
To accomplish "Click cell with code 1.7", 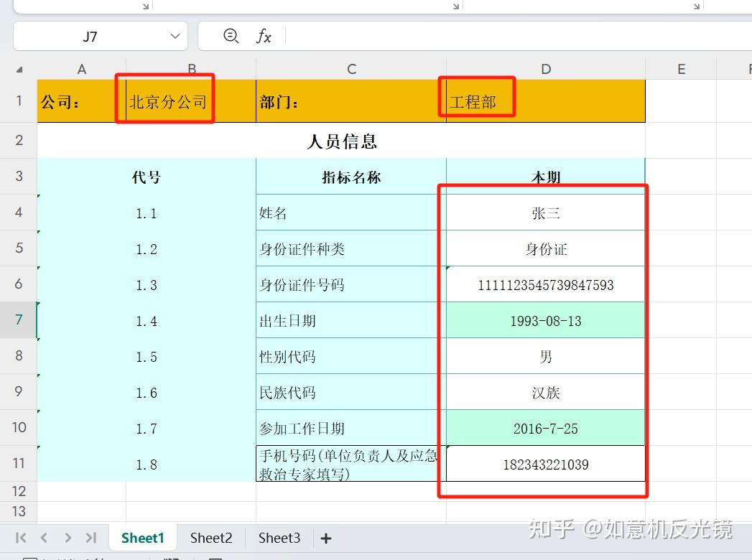I will pyautogui.click(x=147, y=428).
